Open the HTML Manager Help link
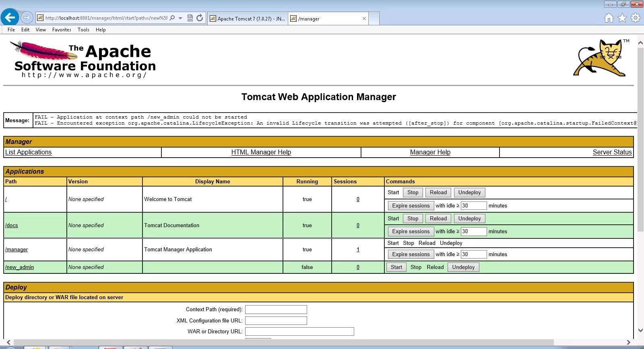 coord(261,152)
